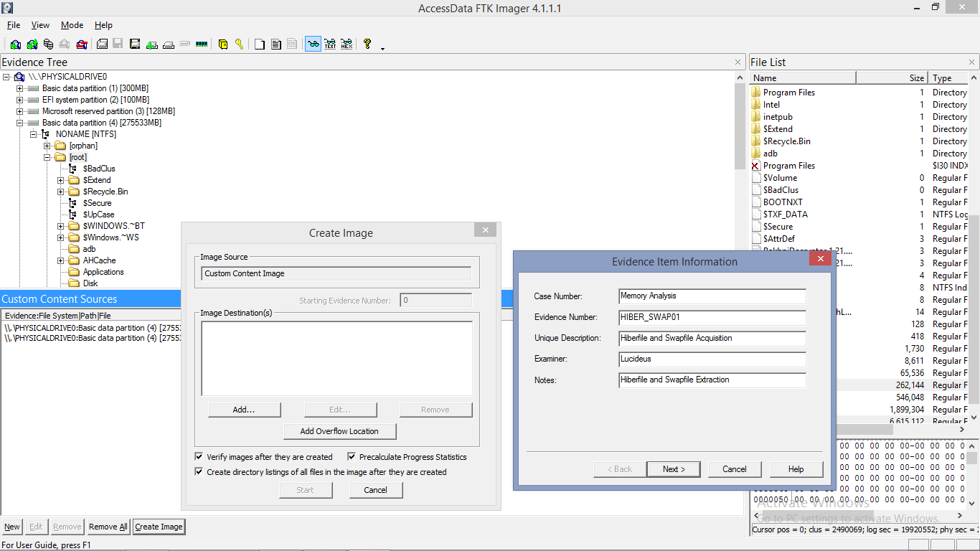The image size is (980, 551).
Task: Open the File menu
Action: [x=14, y=25]
